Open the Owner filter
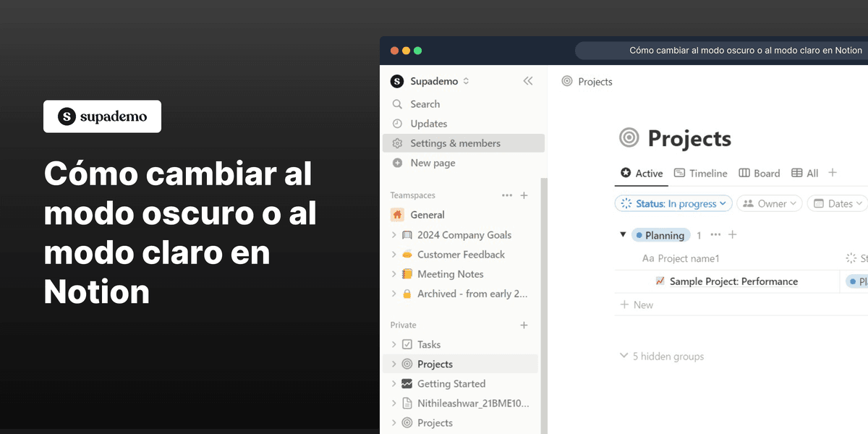The width and height of the screenshot is (868, 434). [x=769, y=203]
